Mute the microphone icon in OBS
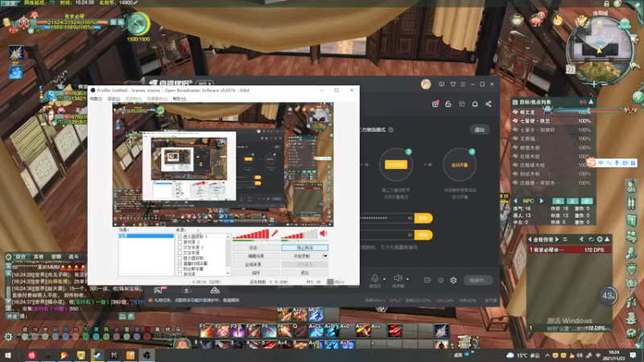 tap(275, 234)
